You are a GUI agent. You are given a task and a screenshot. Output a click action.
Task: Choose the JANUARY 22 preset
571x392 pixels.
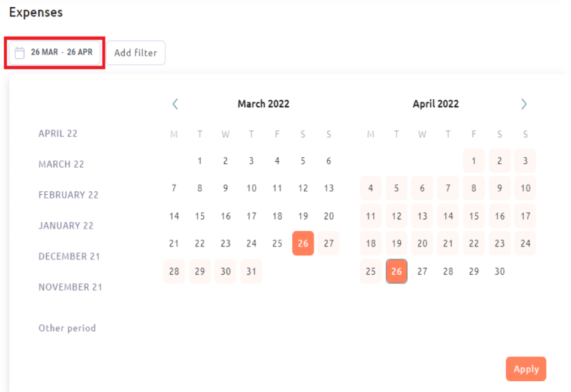click(66, 225)
